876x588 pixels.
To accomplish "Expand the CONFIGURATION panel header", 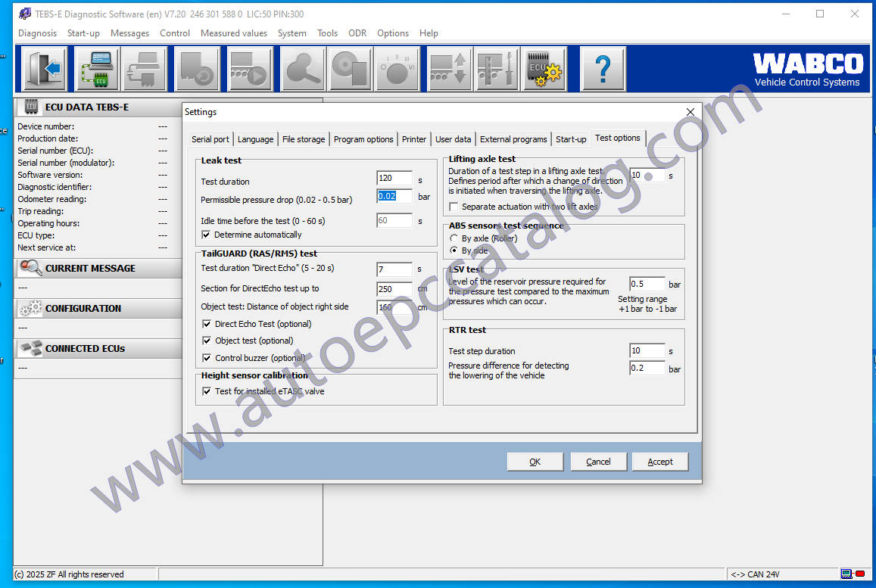I will coord(98,308).
